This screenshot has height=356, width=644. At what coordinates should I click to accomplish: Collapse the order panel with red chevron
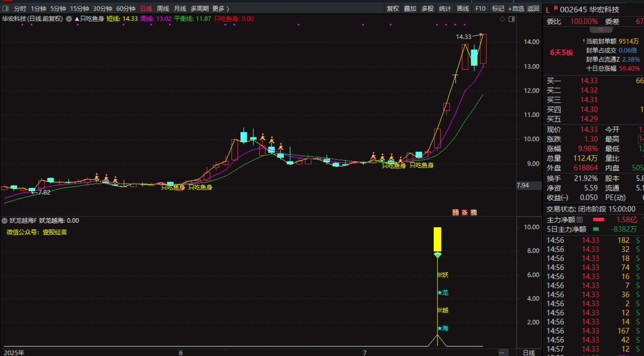pos(601,30)
